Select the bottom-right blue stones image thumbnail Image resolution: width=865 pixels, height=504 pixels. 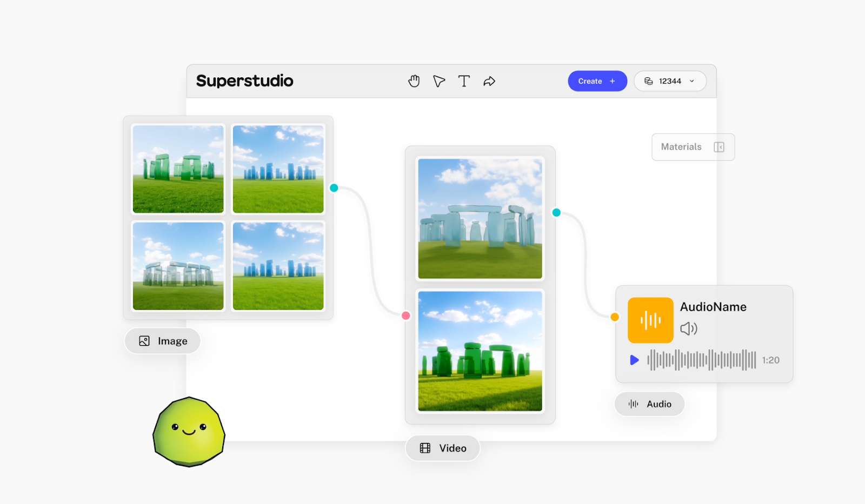pyautogui.click(x=278, y=266)
